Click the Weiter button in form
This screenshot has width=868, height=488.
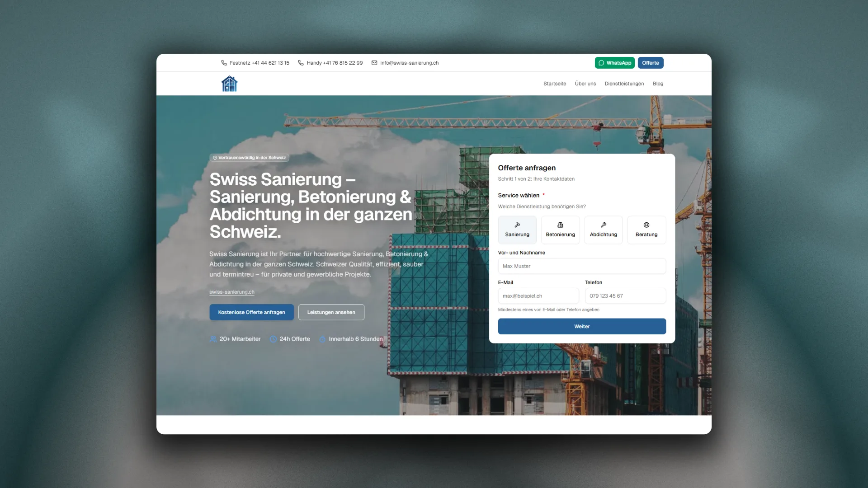tap(582, 326)
